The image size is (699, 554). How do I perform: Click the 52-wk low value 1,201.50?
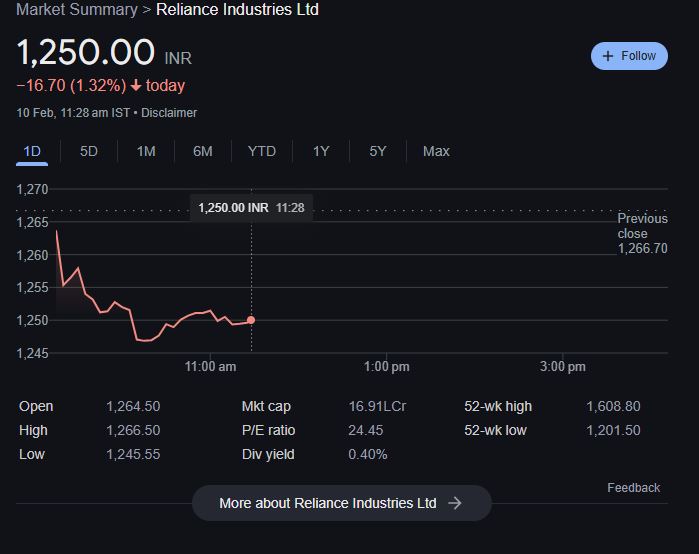613,431
